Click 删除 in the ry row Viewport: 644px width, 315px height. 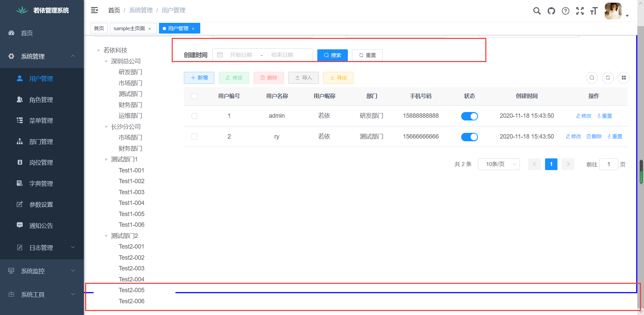(x=594, y=137)
